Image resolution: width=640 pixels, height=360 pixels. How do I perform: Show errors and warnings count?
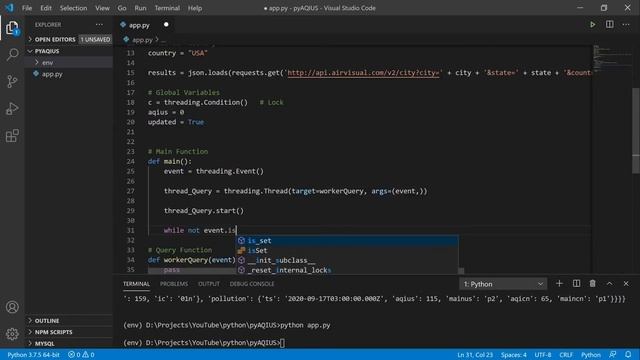coord(81,355)
